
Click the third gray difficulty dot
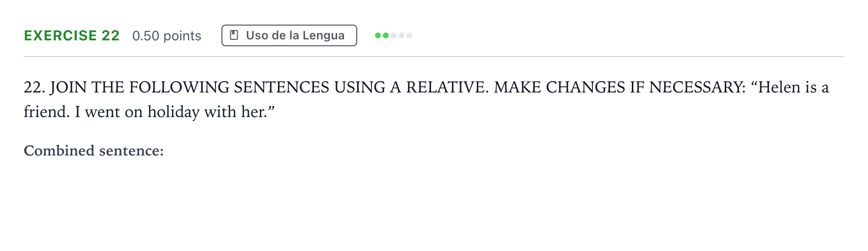tap(394, 35)
